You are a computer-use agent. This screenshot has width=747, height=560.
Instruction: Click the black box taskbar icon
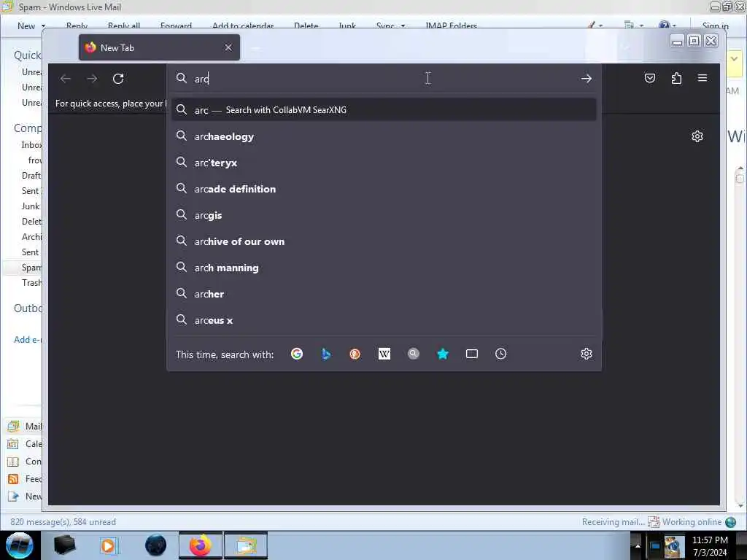point(64,545)
